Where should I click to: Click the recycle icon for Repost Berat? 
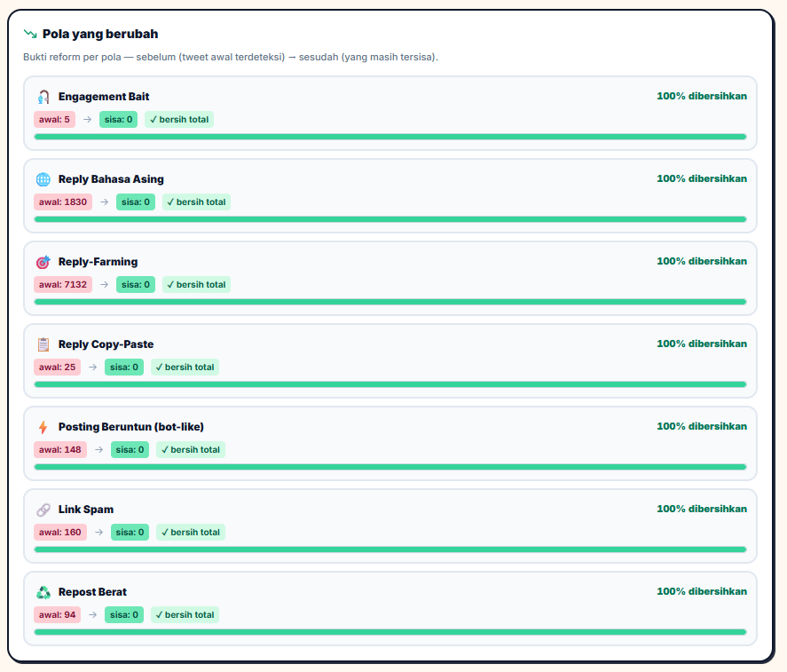click(x=43, y=592)
